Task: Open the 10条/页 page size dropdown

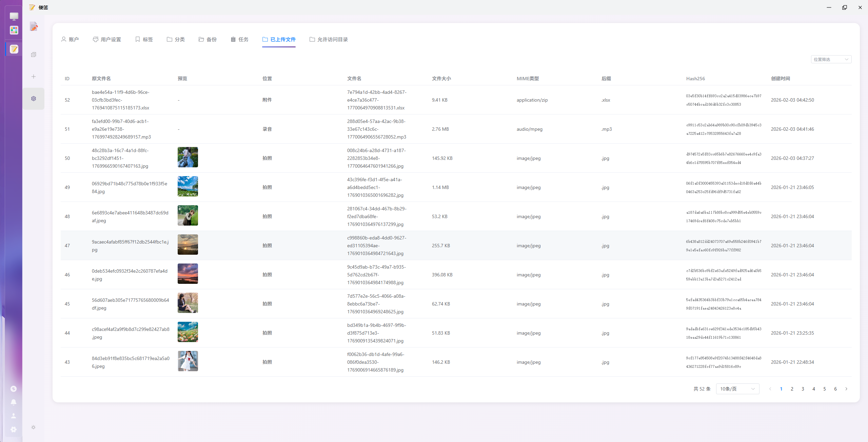Action: (737, 389)
